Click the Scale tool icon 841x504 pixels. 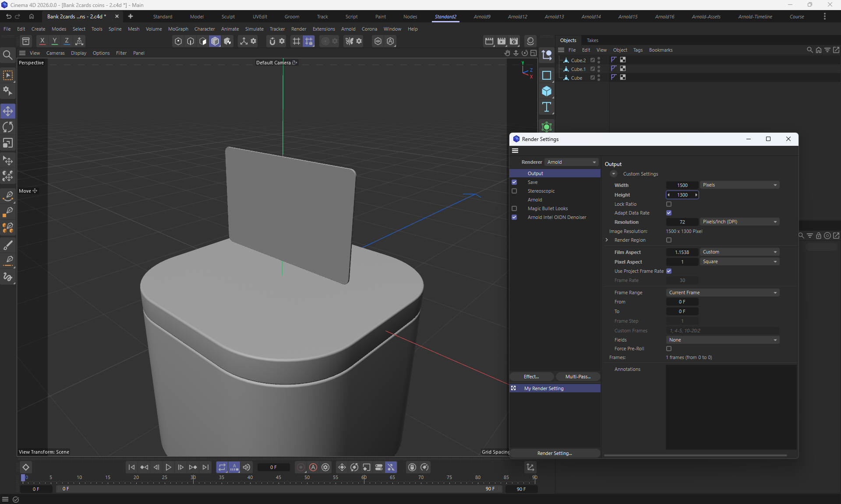click(8, 143)
